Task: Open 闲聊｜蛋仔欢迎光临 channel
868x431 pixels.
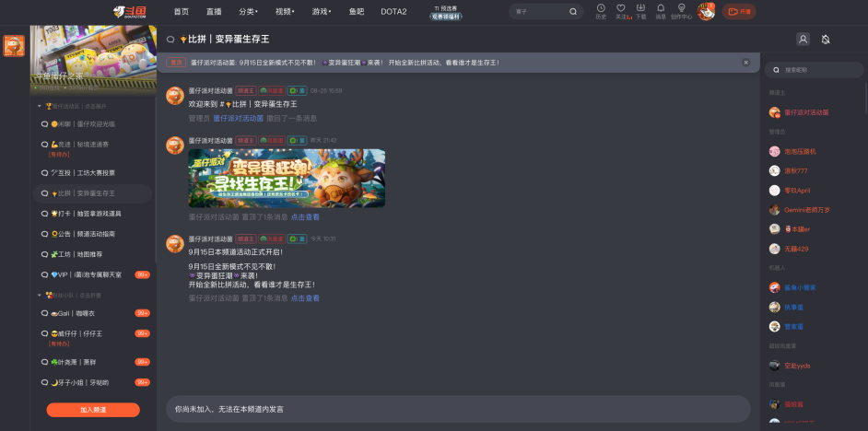Action: [92, 124]
